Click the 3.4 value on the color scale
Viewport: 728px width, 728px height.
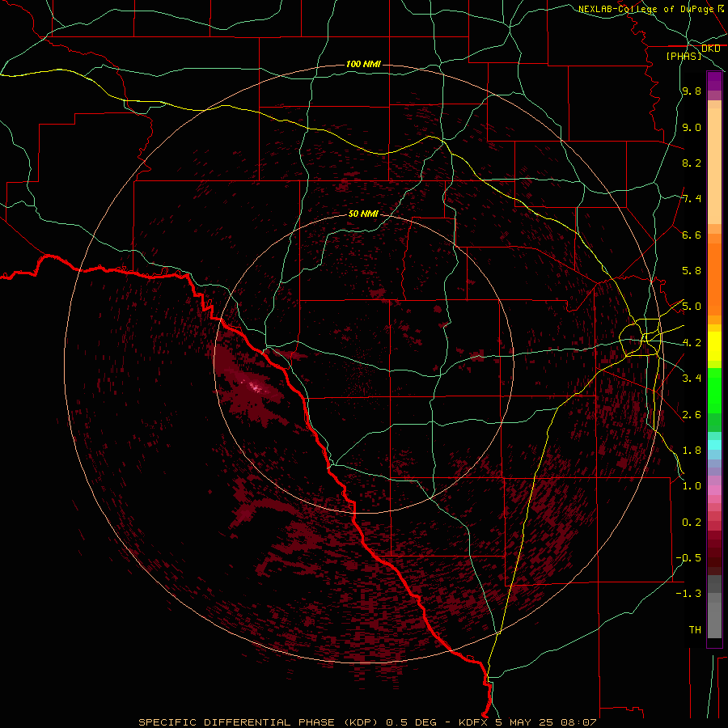click(692, 378)
